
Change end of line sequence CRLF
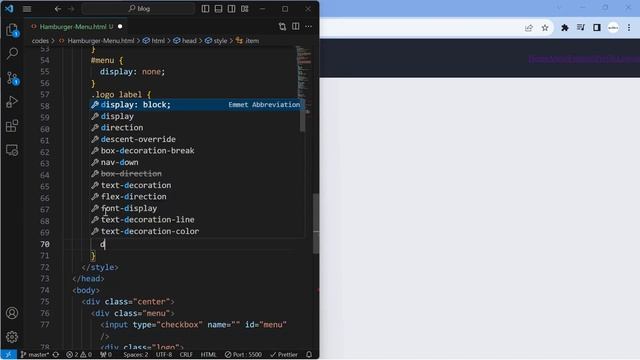click(186, 354)
